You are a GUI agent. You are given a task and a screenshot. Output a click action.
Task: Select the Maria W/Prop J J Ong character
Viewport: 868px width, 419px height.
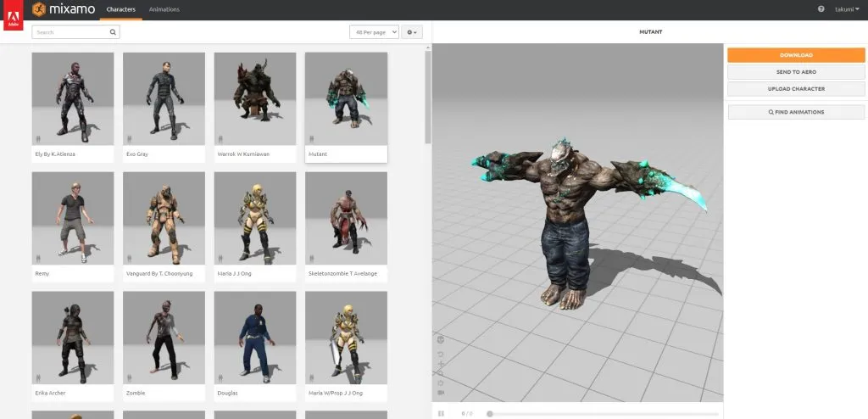(346, 346)
